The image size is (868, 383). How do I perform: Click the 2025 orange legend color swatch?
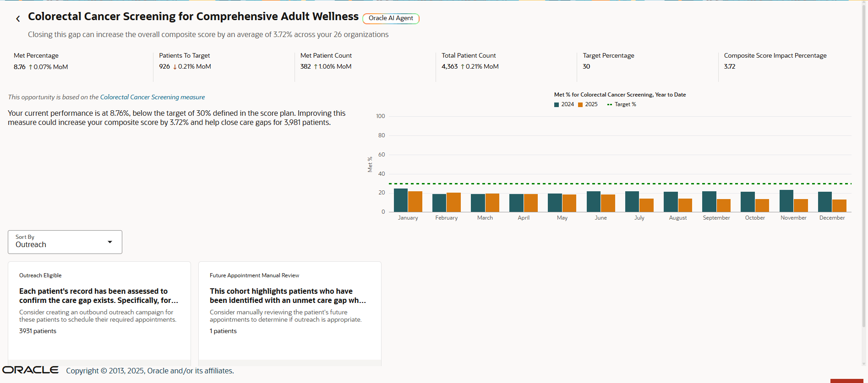coord(580,104)
